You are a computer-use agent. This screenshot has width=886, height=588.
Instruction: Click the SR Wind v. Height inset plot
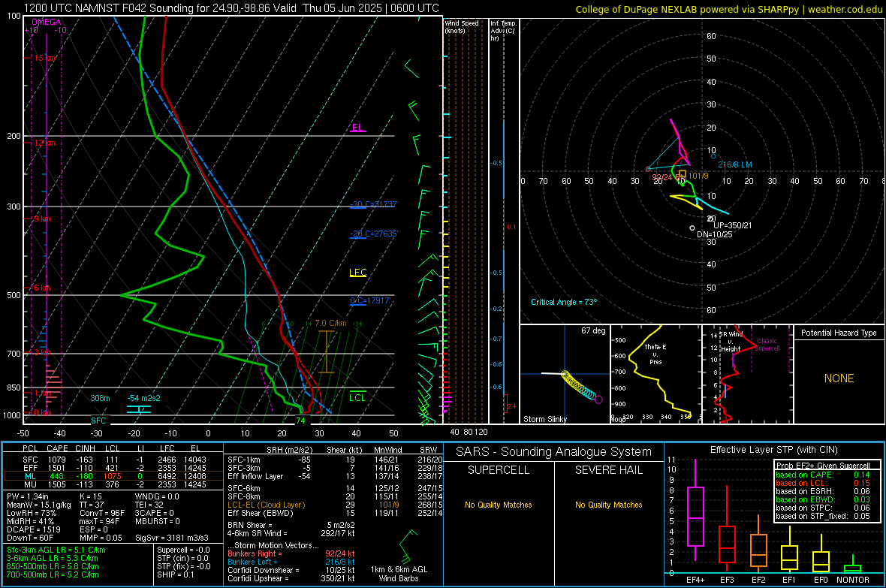747,374
